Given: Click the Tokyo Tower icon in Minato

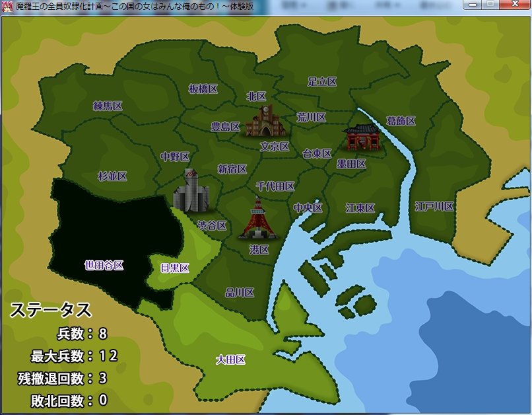Looking at the screenshot, I should coord(258,218).
